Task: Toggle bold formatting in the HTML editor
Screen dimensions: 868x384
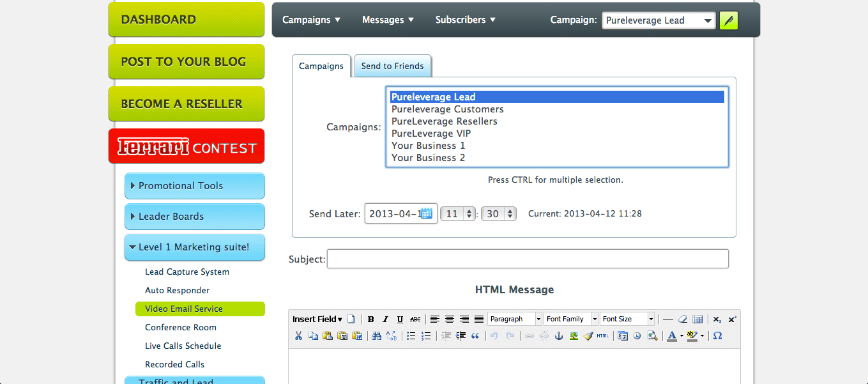Action: click(370, 319)
